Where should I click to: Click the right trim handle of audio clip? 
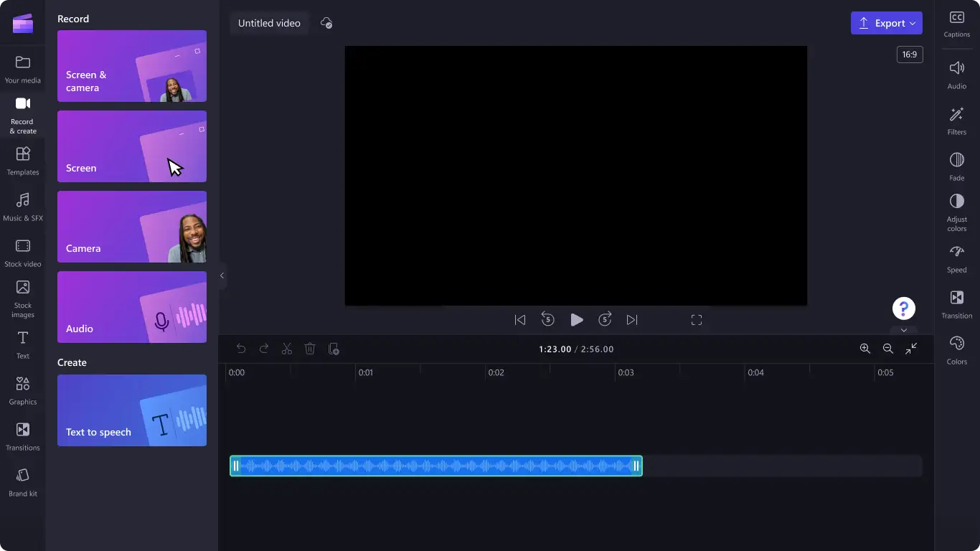636,466
